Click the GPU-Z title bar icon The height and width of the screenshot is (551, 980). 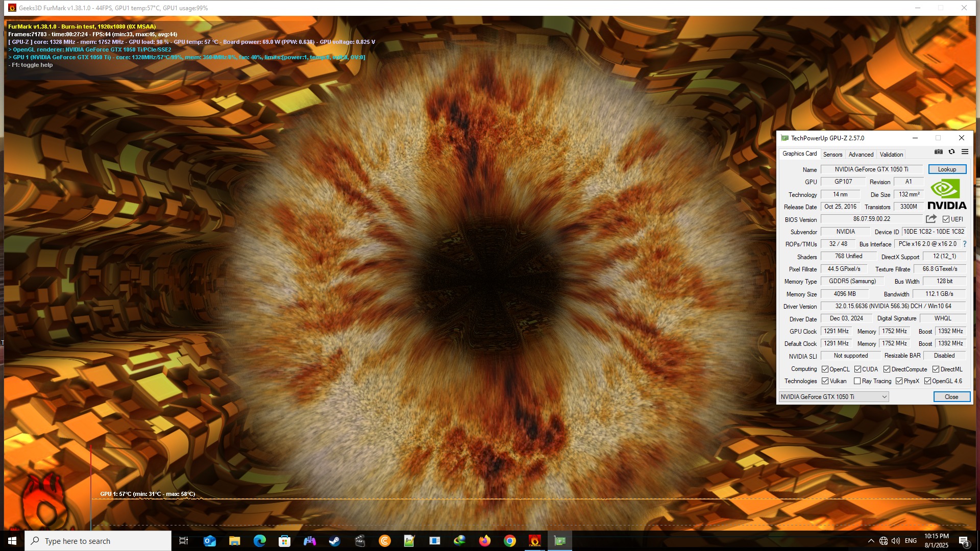coord(785,138)
